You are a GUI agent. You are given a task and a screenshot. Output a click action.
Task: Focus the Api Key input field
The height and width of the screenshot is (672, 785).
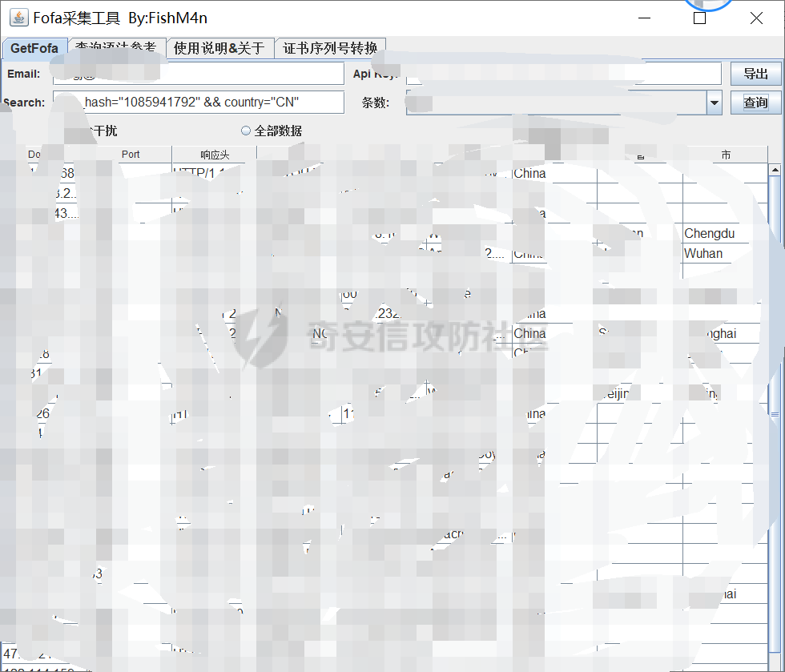(x=564, y=74)
